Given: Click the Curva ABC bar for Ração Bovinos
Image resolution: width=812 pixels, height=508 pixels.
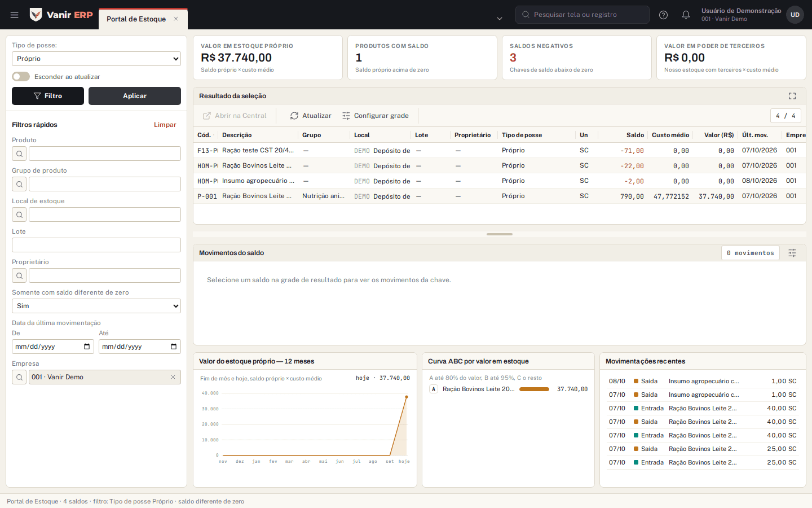Looking at the screenshot, I should pyautogui.click(x=534, y=389).
